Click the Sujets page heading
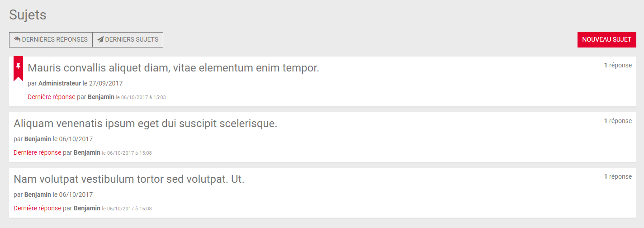644x228 pixels. point(28,15)
